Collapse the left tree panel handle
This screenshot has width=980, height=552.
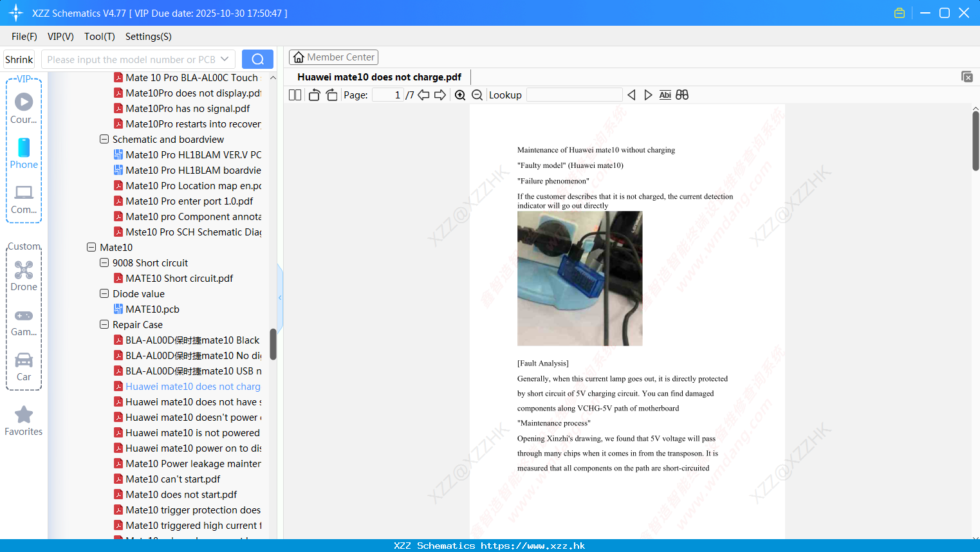coord(280,297)
